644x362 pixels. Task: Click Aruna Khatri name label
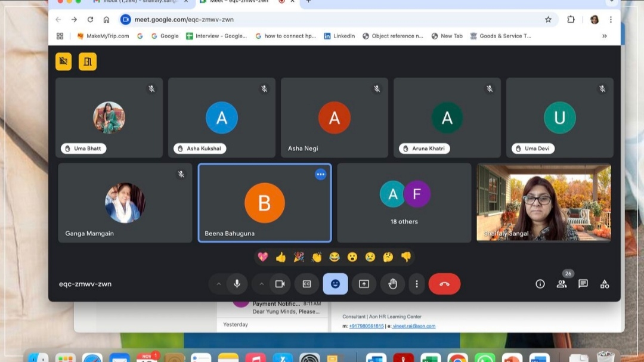(x=425, y=148)
